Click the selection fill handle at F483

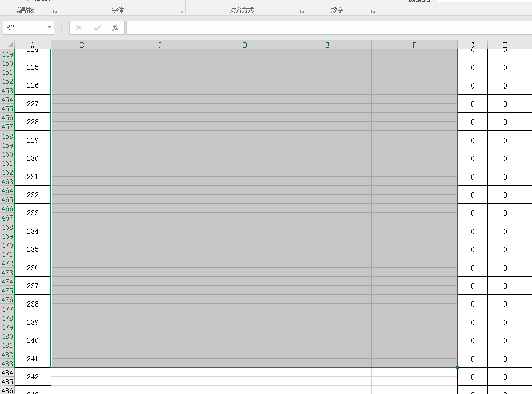click(x=457, y=368)
